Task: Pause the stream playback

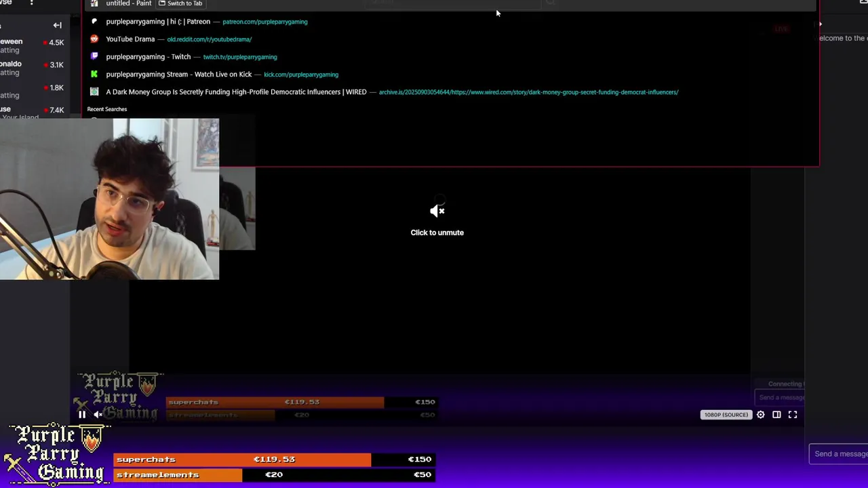Action: pyautogui.click(x=82, y=415)
